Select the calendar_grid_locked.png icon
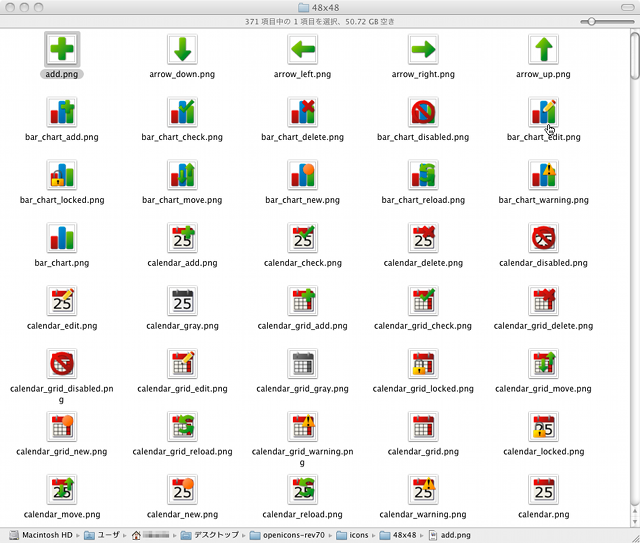 pos(423,364)
